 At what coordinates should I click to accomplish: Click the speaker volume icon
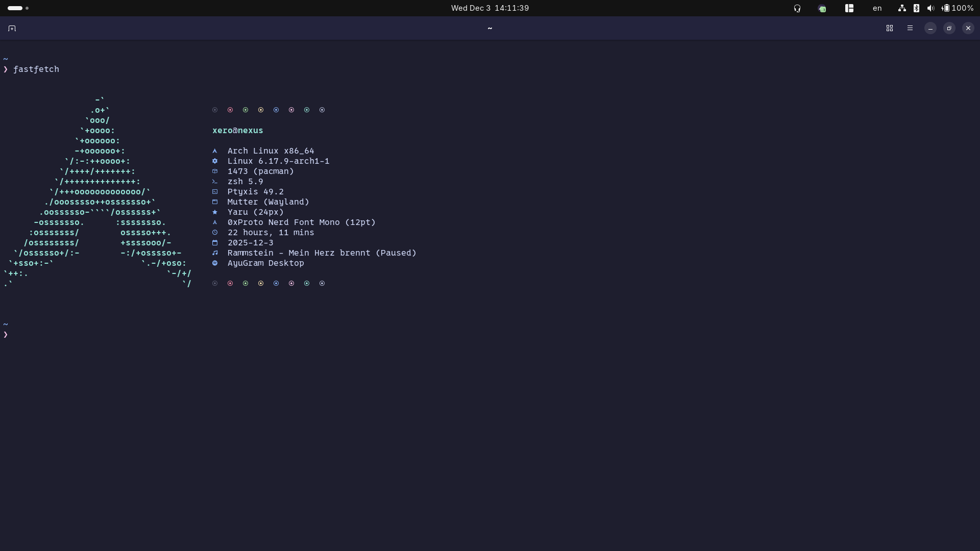click(931, 8)
